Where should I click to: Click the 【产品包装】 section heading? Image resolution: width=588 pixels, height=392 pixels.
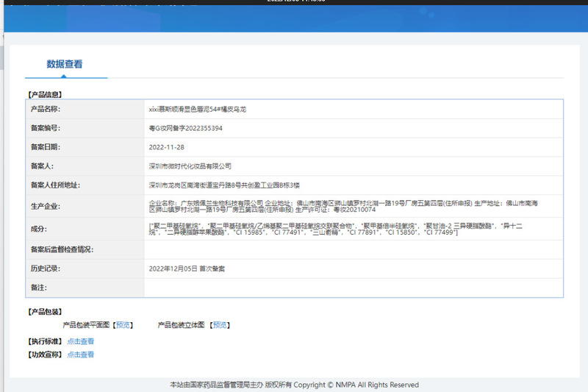click(x=45, y=312)
